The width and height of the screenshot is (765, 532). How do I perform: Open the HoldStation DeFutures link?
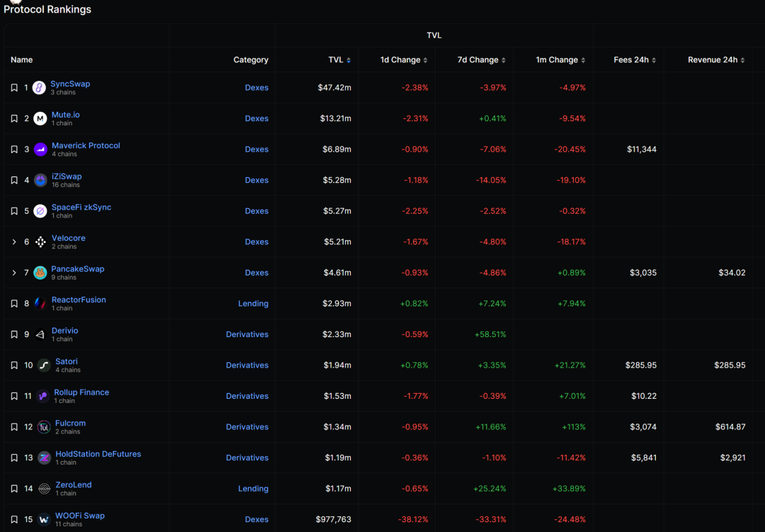pos(98,454)
